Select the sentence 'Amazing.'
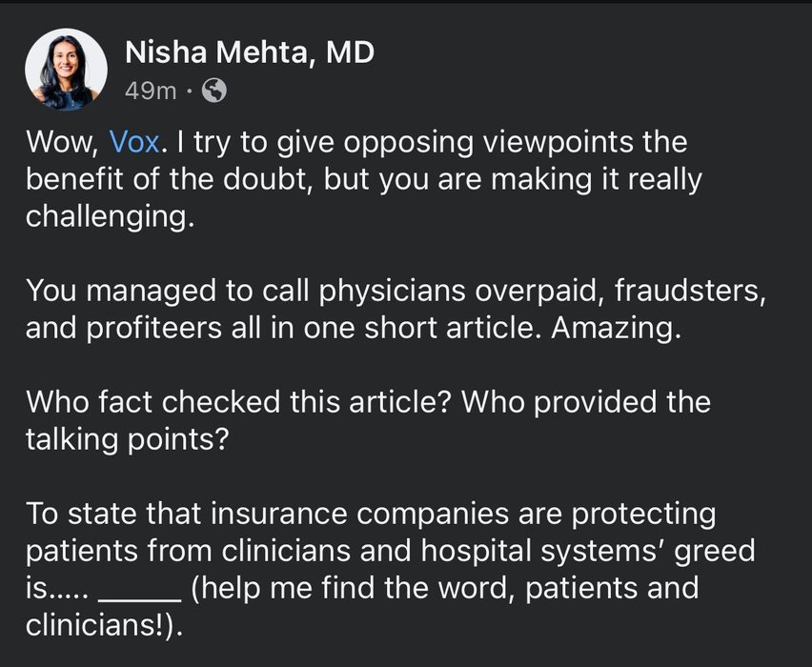Screen dimensions: 812x667 (617, 328)
